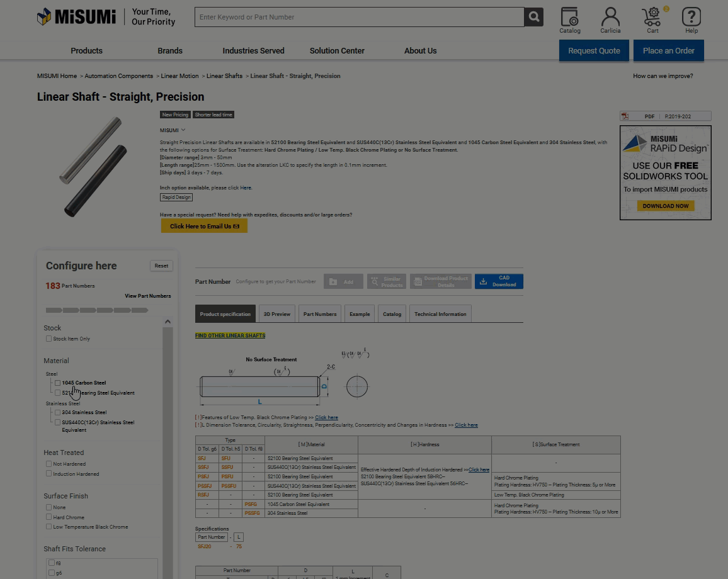Switch to Part Numbers tab
Viewport: 728px width, 579px height.
tap(320, 314)
